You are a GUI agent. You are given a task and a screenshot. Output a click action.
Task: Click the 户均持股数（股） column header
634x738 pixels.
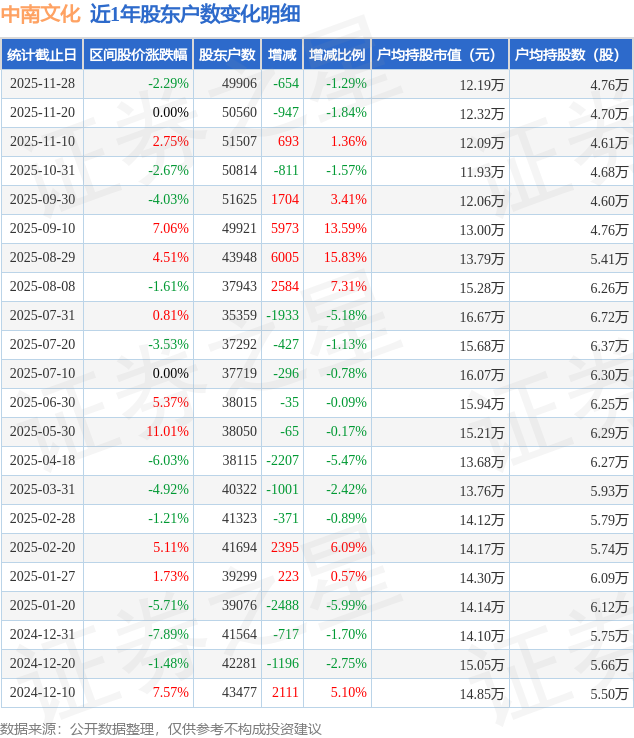point(570,55)
